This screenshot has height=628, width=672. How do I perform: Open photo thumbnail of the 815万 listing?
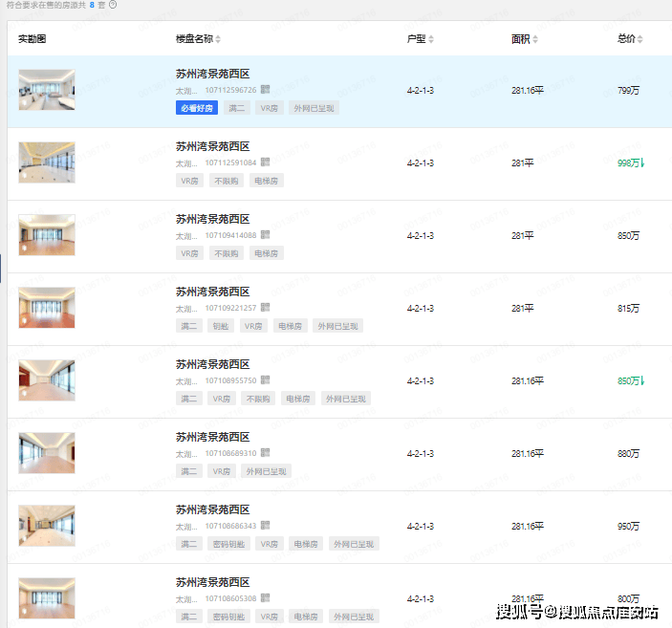pos(46,308)
